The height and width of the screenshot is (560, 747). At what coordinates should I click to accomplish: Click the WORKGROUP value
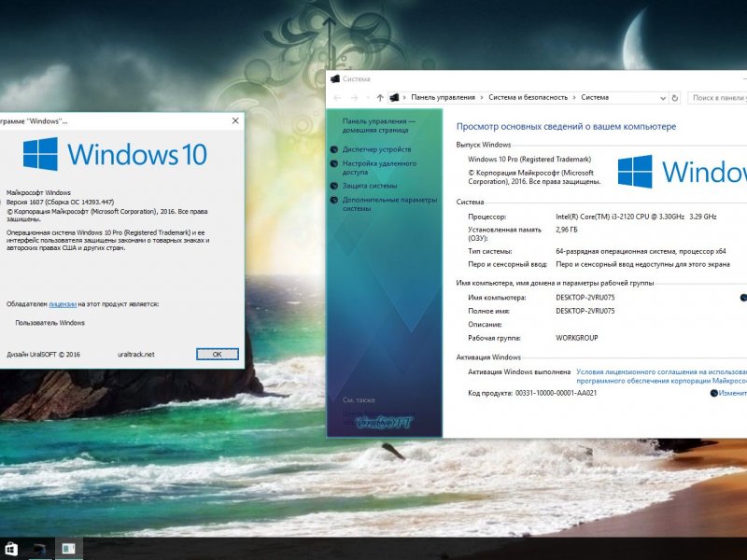[x=576, y=338]
